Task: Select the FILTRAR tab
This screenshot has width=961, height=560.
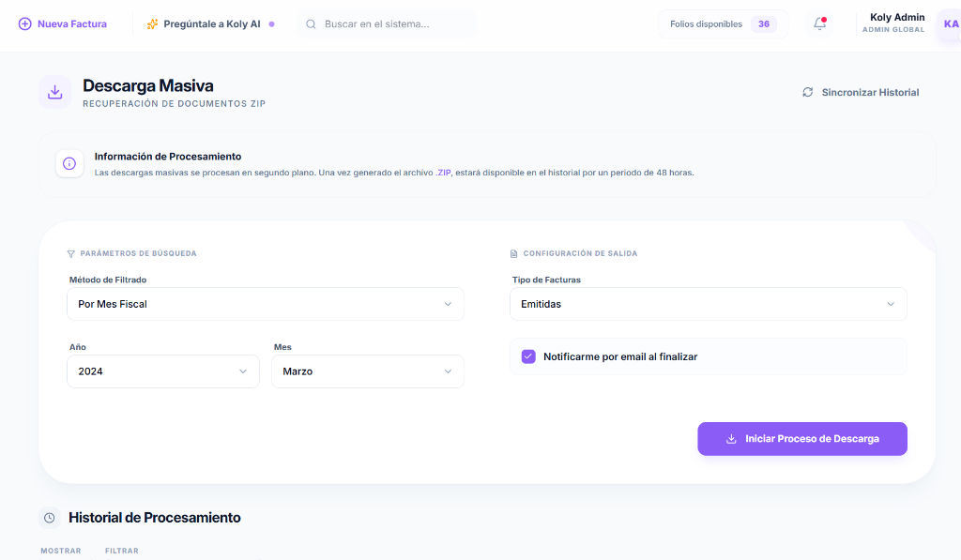Action: [x=121, y=551]
